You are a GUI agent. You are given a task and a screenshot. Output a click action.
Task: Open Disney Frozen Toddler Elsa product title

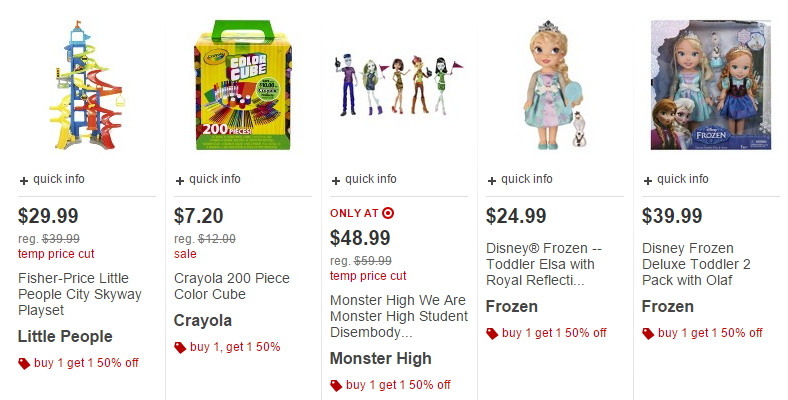click(544, 264)
